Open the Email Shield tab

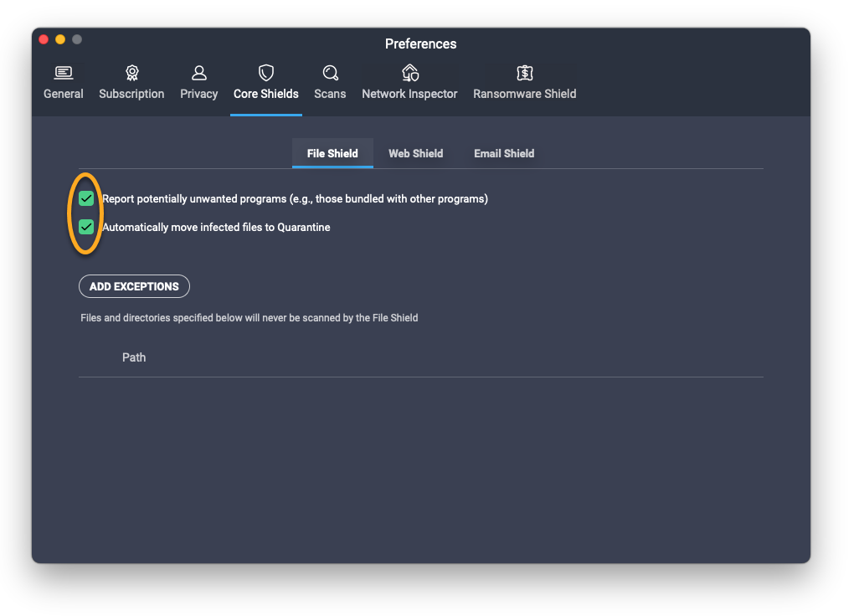point(504,153)
